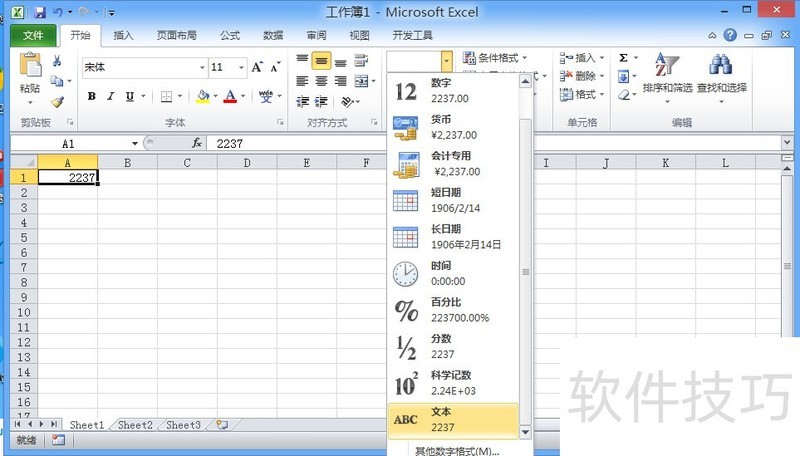Image resolution: width=800 pixels, height=456 pixels.
Task: Switch to the Developer tab
Action: pos(412,35)
